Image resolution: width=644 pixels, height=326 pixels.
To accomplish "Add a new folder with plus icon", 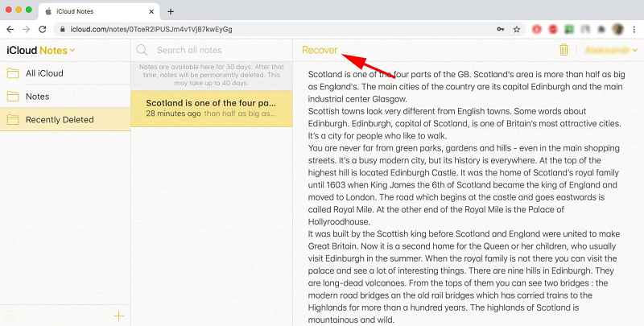I will tap(118, 316).
